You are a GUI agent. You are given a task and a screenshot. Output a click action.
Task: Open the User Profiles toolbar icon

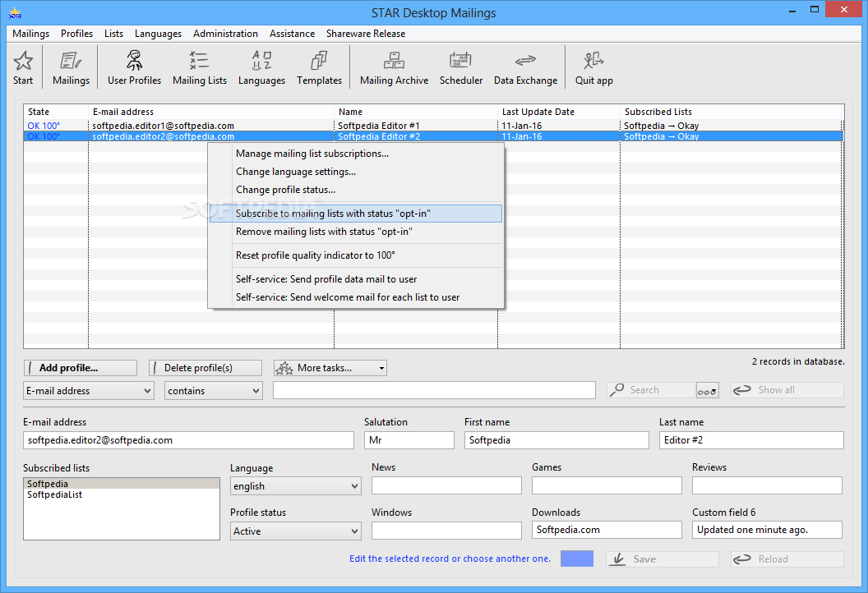click(134, 67)
